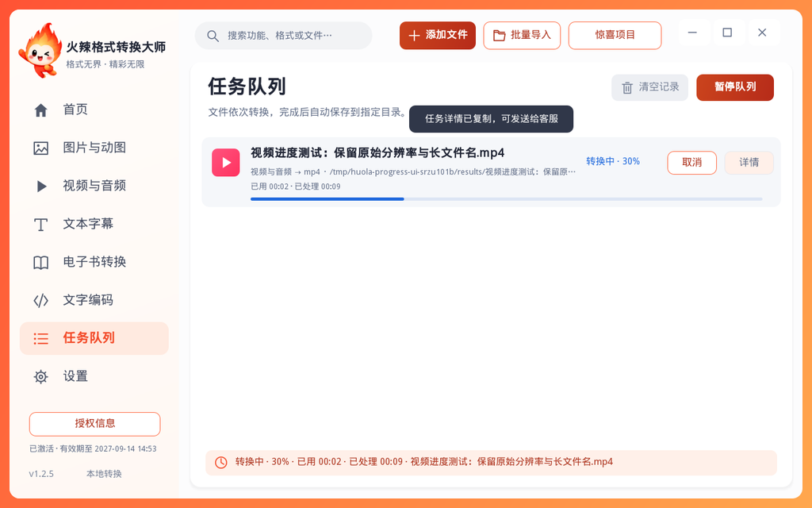Screen dimensions: 812x508
Task: Focus the 搜索功能、格式或文件 search field
Action: coord(283,36)
